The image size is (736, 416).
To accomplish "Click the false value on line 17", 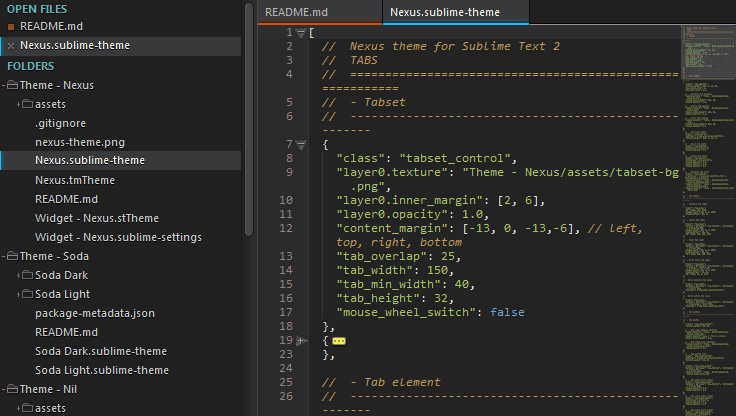I will pos(507,312).
